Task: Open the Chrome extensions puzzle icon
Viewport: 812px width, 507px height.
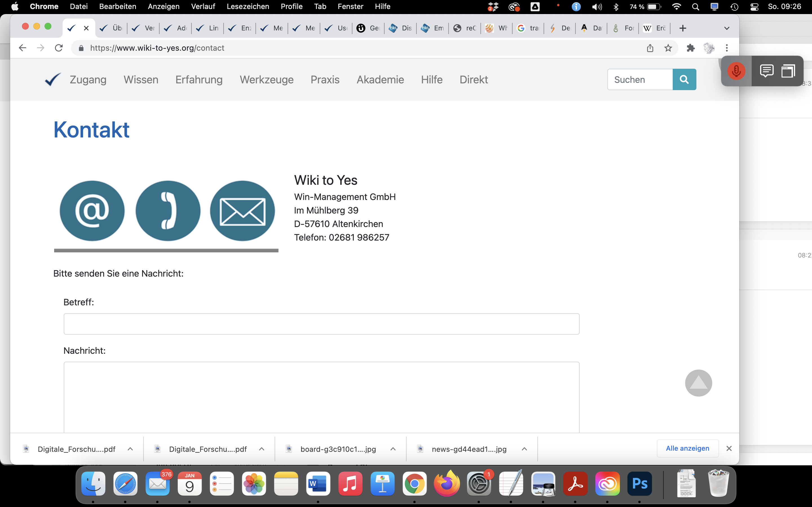Action: coord(690,48)
